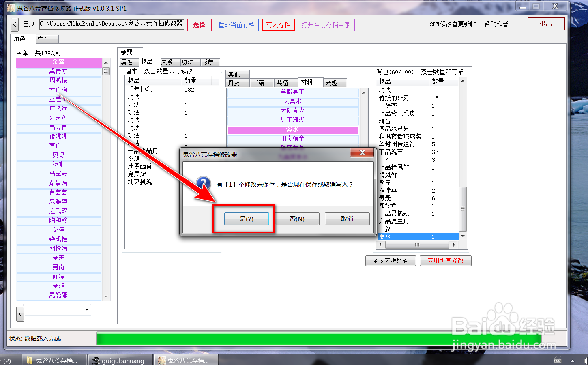Select the 装备 item category tab
Viewport: 588px width, 365px height.
click(x=286, y=83)
